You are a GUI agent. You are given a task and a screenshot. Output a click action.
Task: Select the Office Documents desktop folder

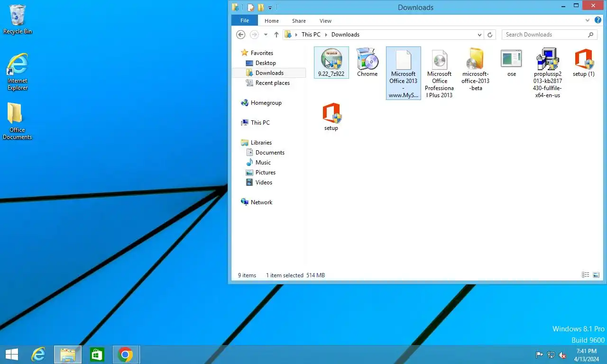(x=17, y=121)
